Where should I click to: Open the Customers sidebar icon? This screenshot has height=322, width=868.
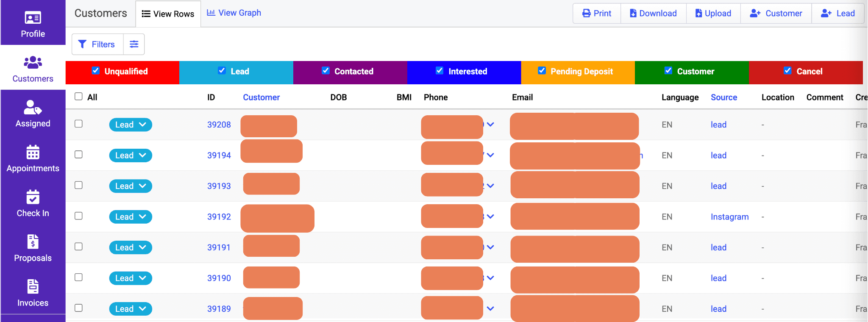pyautogui.click(x=33, y=63)
